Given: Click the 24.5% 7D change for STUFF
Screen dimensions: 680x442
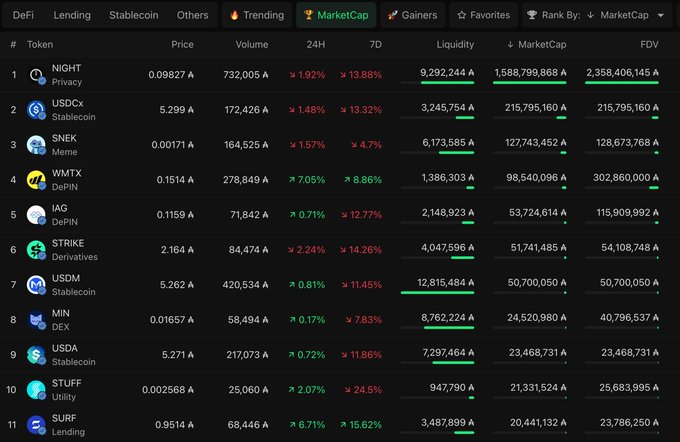Looking at the screenshot, I should click(363, 390).
